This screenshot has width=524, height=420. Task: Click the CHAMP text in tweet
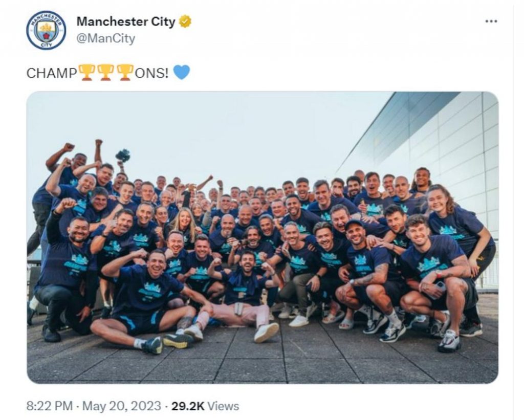[52, 73]
